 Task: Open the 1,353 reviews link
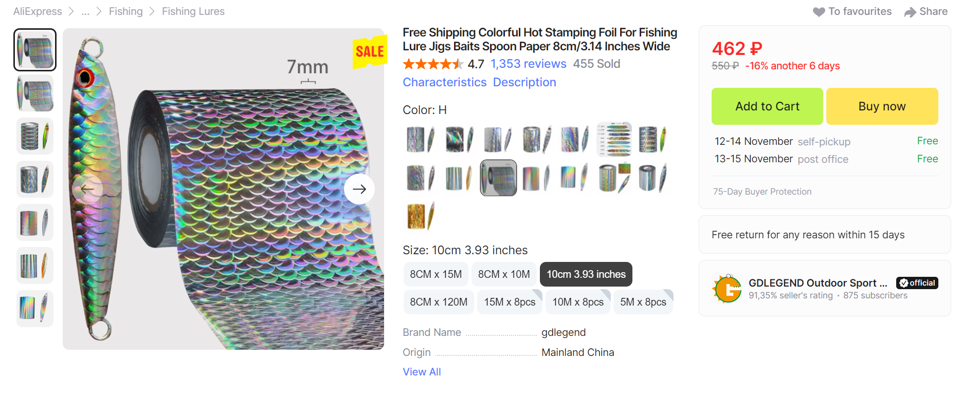coord(528,64)
